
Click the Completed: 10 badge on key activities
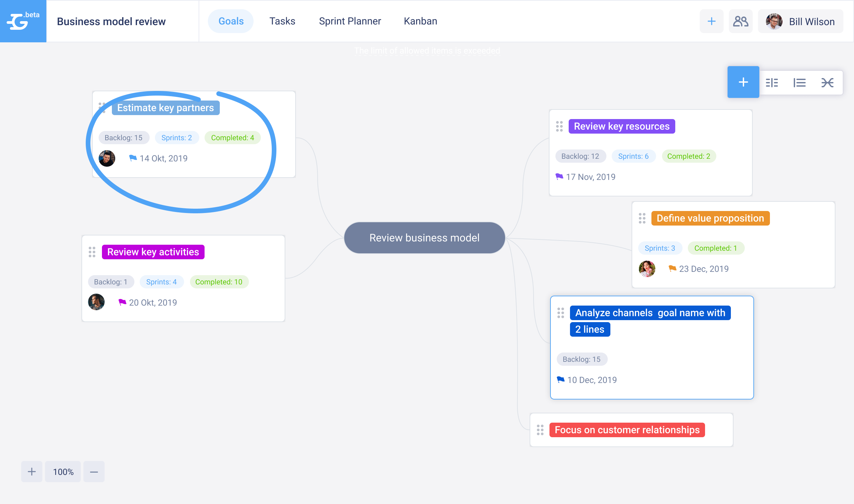click(x=218, y=282)
